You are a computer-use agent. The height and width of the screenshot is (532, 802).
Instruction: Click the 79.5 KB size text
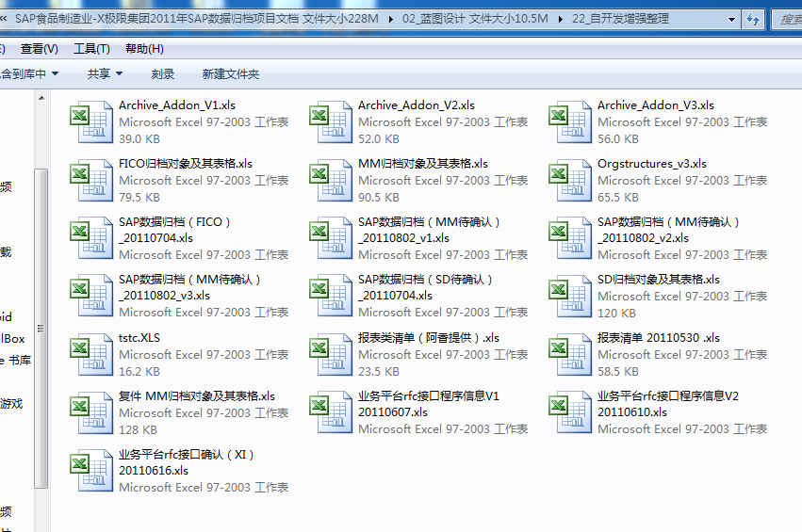[139, 198]
